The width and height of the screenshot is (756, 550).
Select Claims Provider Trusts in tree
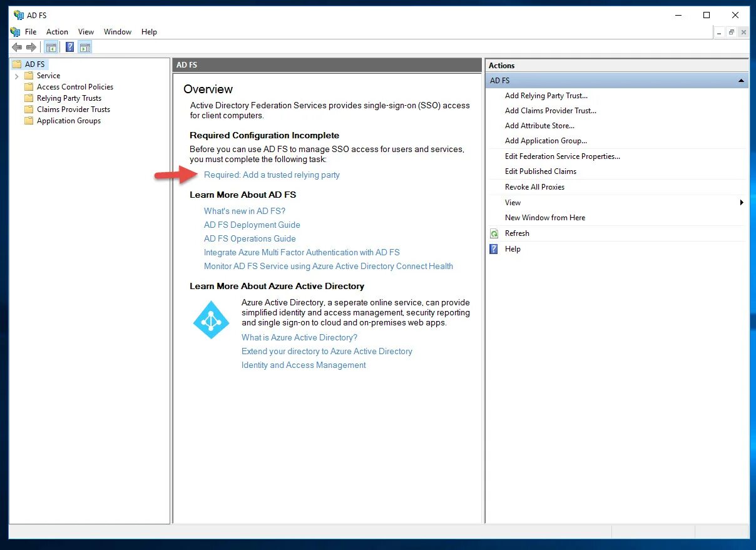point(73,109)
